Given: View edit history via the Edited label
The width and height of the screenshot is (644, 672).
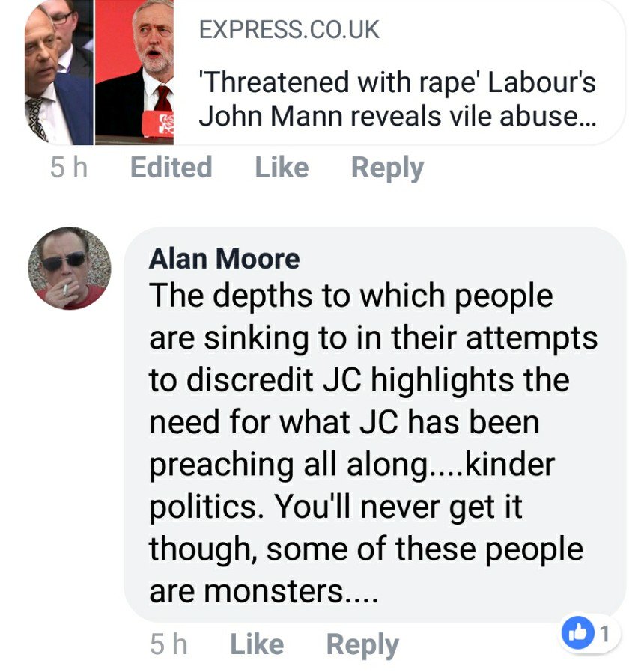Looking at the screenshot, I should point(171,167).
